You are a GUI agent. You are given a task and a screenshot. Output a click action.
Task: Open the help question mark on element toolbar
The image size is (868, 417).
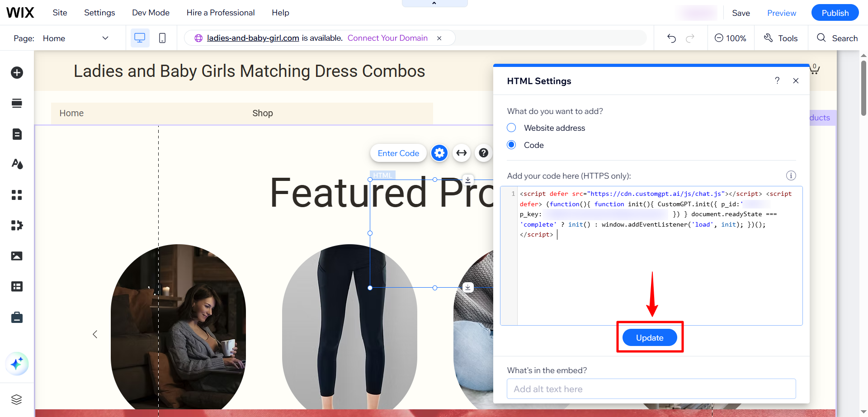tap(483, 153)
